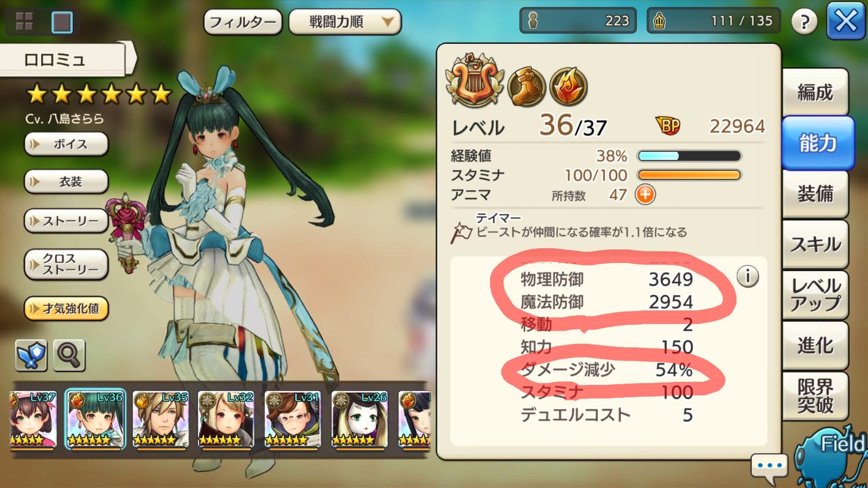Open the 衣装 costume button

[x=66, y=182]
